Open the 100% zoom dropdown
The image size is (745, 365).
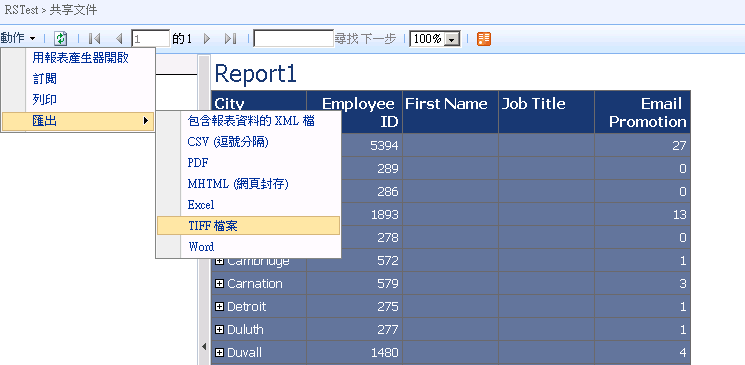click(x=435, y=38)
